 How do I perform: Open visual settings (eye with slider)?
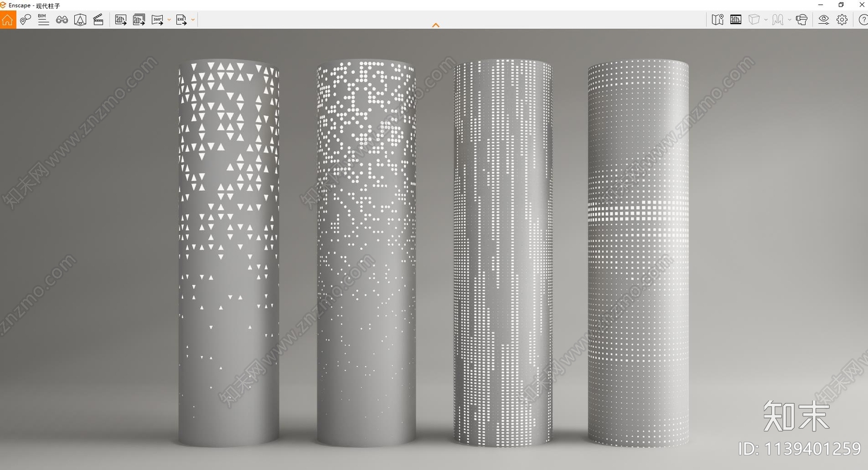pos(824,20)
